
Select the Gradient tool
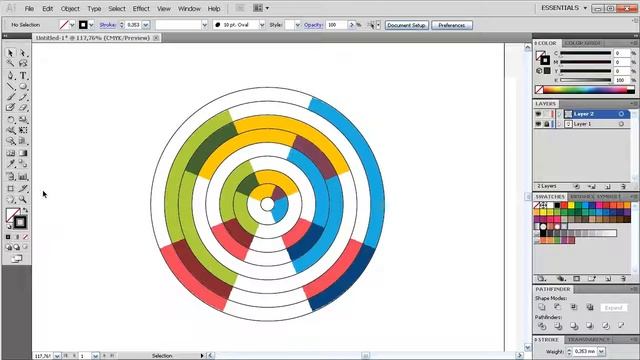click(23, 153)
